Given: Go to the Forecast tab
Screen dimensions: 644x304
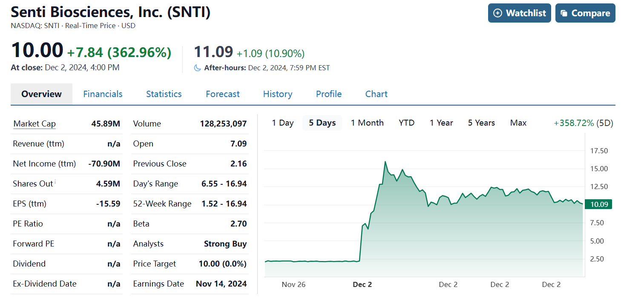Looking at the screenshot, I should (222, 94).
